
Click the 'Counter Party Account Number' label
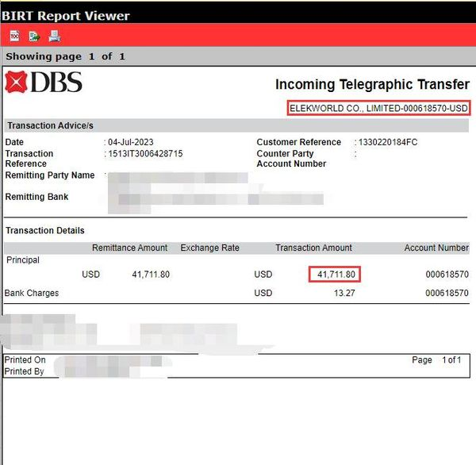pos(291,159)
